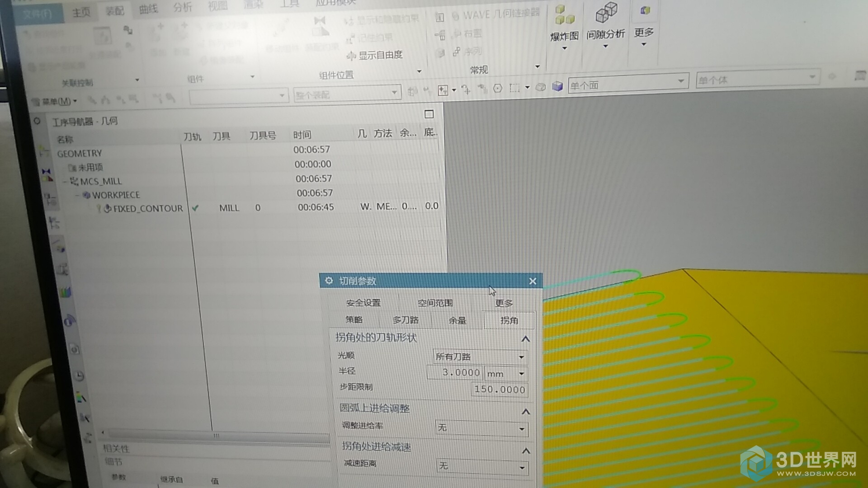This screenshot has height=488, width=868.
Task: Open the 文件(F) menu
Action: [38, 14]
